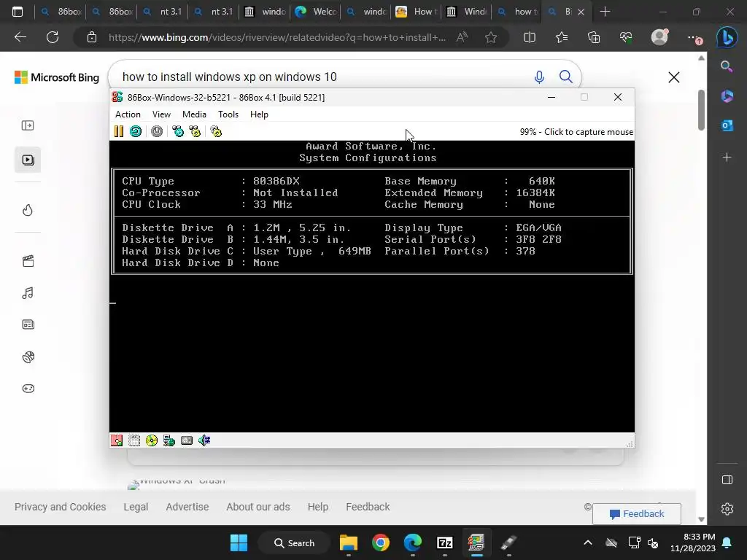Click the CD-ROM status bar icon
This screenshot has width=747, height=560.
click(x=152, y=440)
